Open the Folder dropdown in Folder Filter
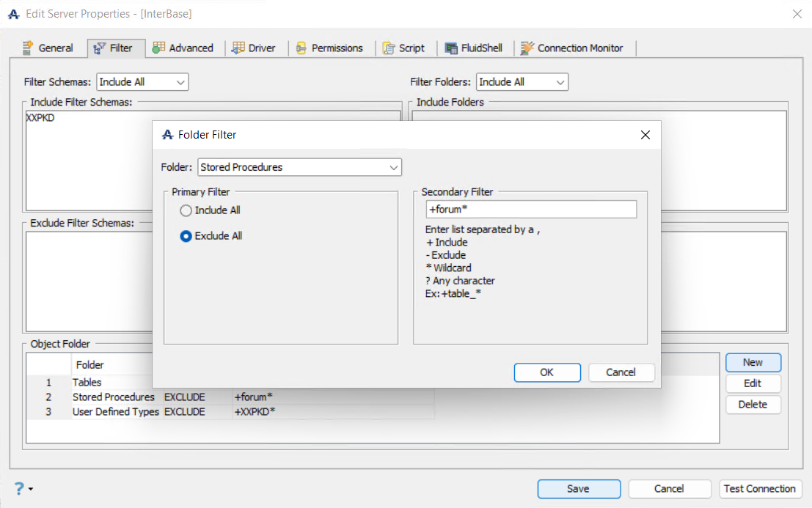Screen dimensions: 812x508 coord(299,167)
